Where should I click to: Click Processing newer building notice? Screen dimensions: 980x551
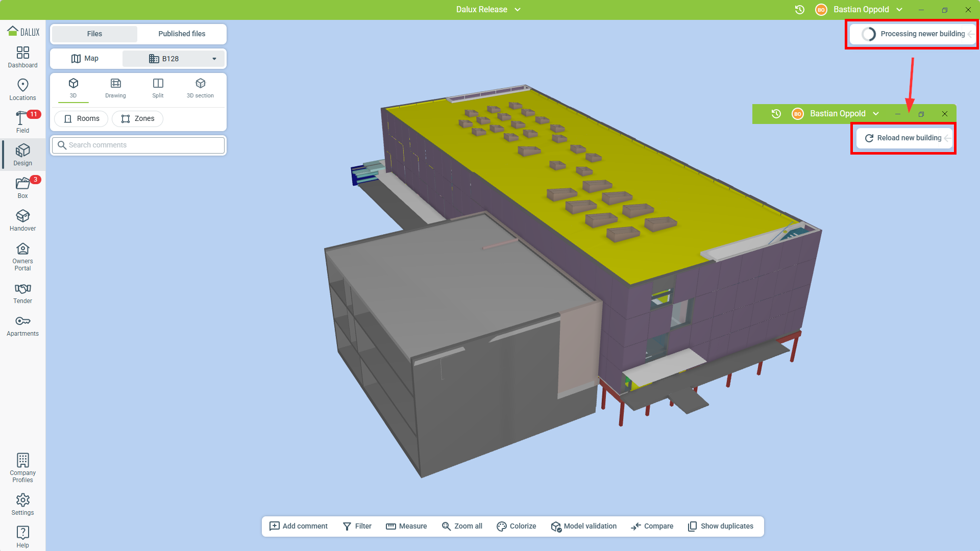tap(913, 34)
